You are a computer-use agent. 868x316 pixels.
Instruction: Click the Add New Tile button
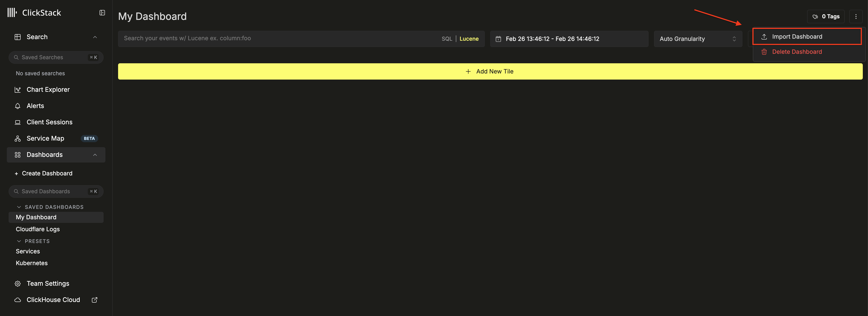pyautogui.click(x=490, y=71)
